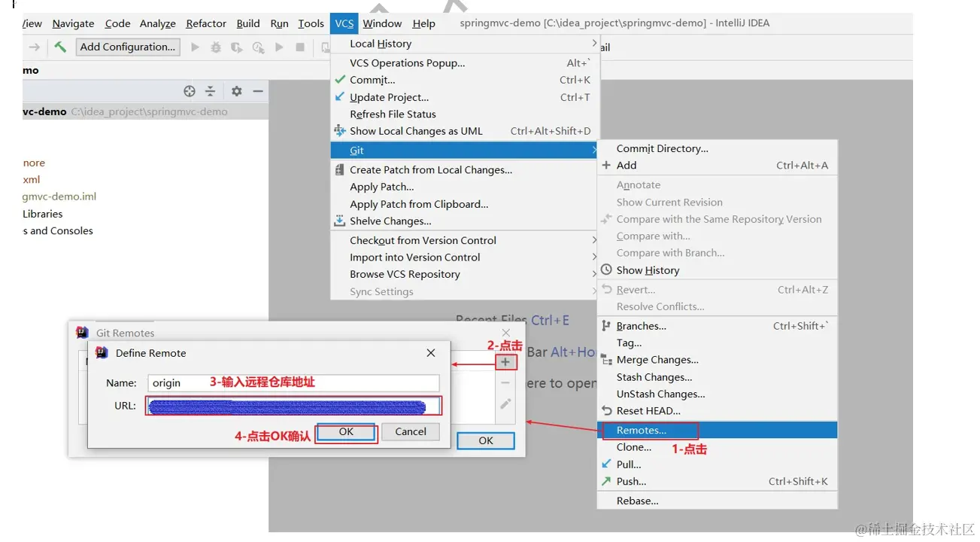
Task: Hide the Project panel with minus icon
Action: pos(258,91)
